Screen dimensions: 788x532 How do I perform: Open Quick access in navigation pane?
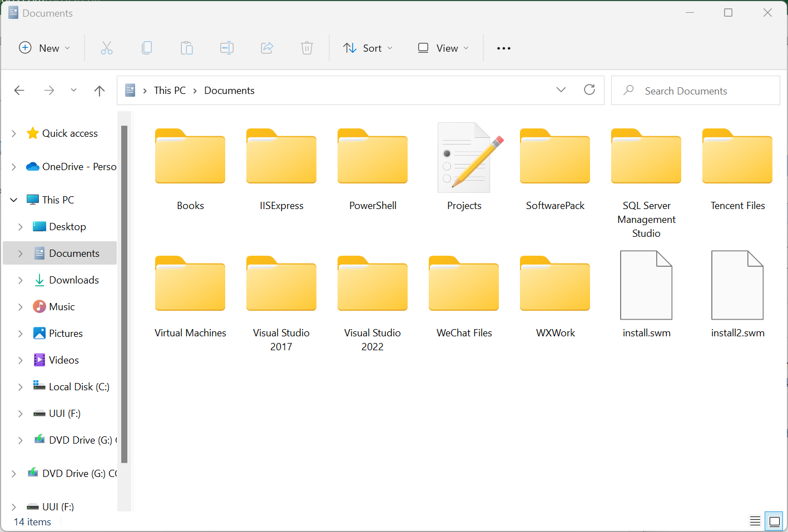pos(62,133)
